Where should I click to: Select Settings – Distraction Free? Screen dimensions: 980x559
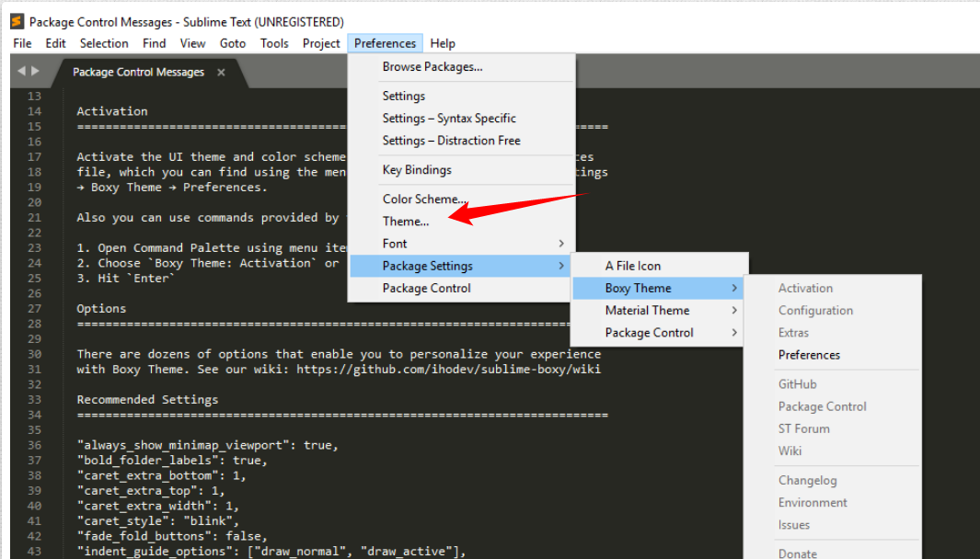451,141
